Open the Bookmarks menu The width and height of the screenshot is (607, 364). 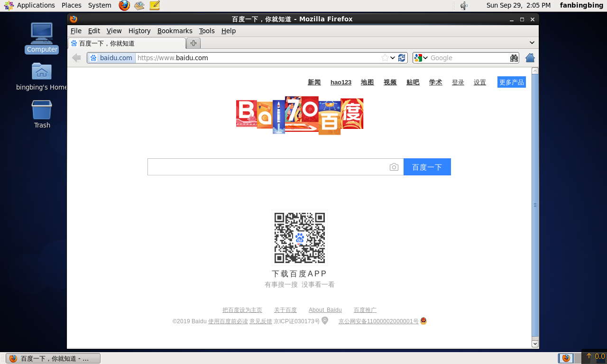coord(175,31)
